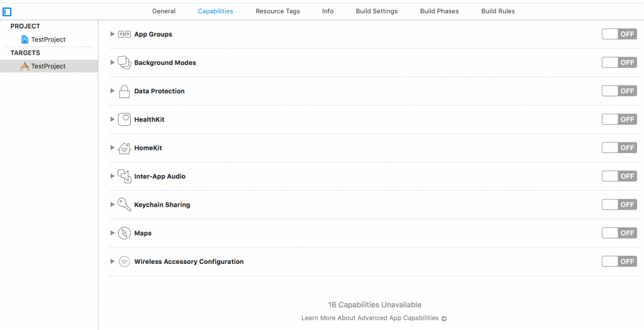This screenshot has width=644, height=330.
Task: Click the Keychain Sharing key icon
Action: (x=125, y=205)
